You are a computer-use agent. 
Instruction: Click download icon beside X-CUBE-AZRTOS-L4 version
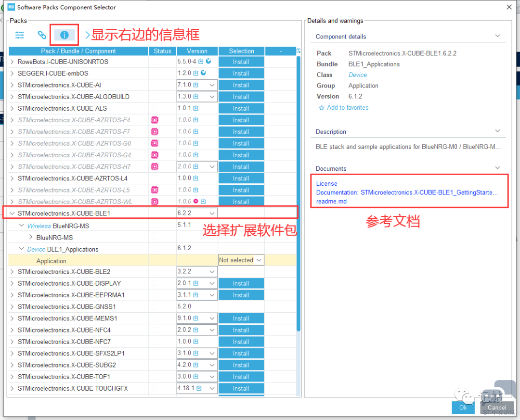click(195, 178)
